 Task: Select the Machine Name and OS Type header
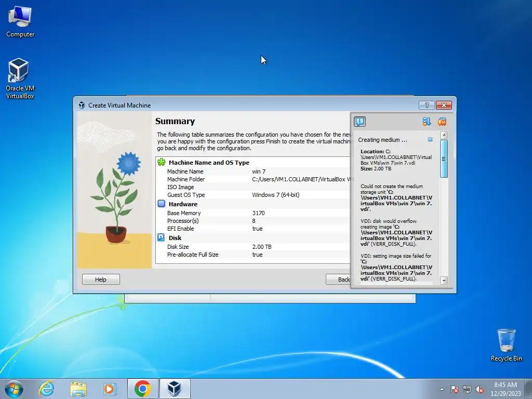[209, 163]
